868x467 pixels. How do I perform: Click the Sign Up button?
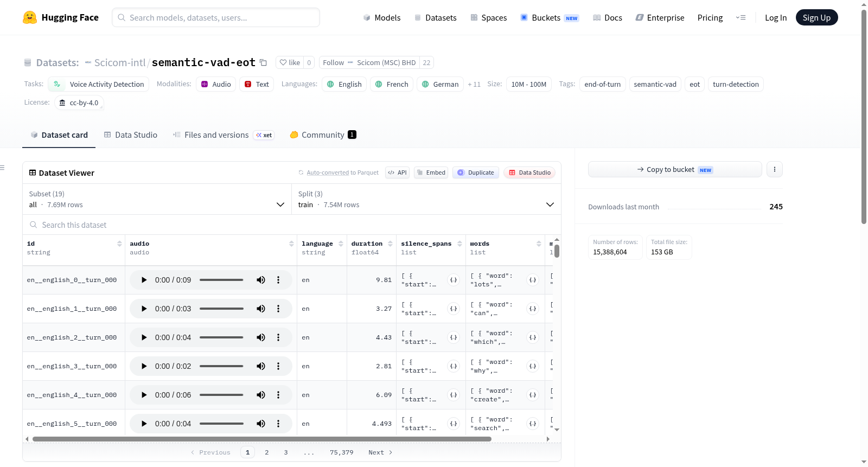[x=817, y=17]
